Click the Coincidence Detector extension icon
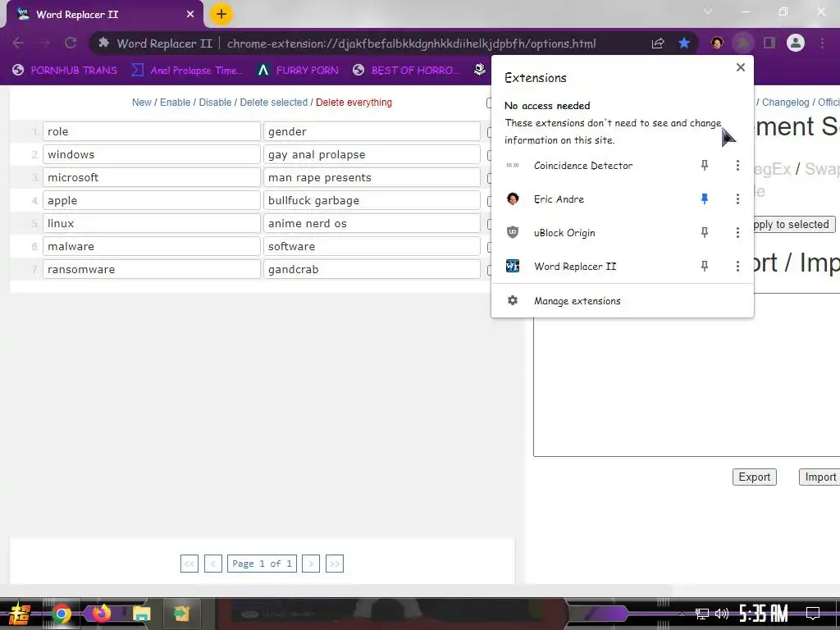This screenshot has width=840, height=630. point(513,166)
